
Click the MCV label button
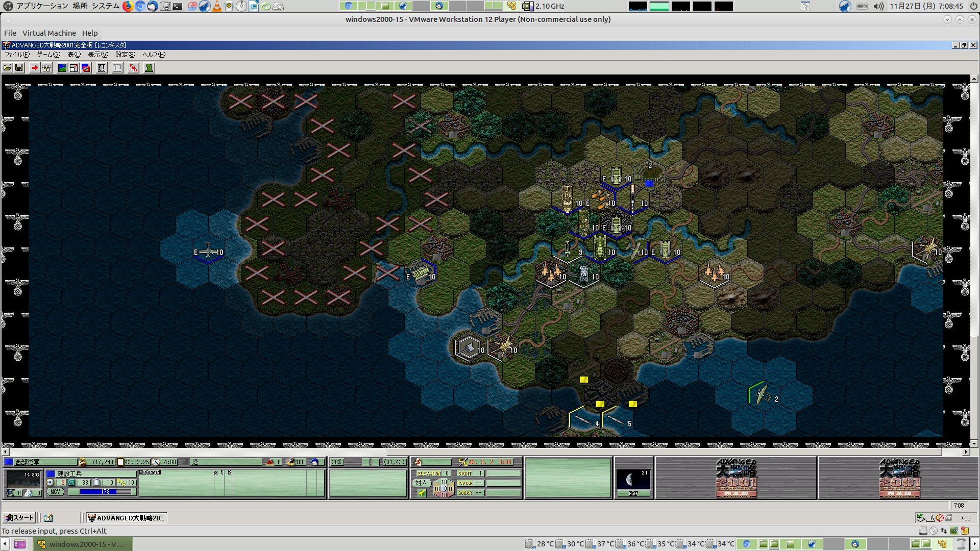(56, 492)
